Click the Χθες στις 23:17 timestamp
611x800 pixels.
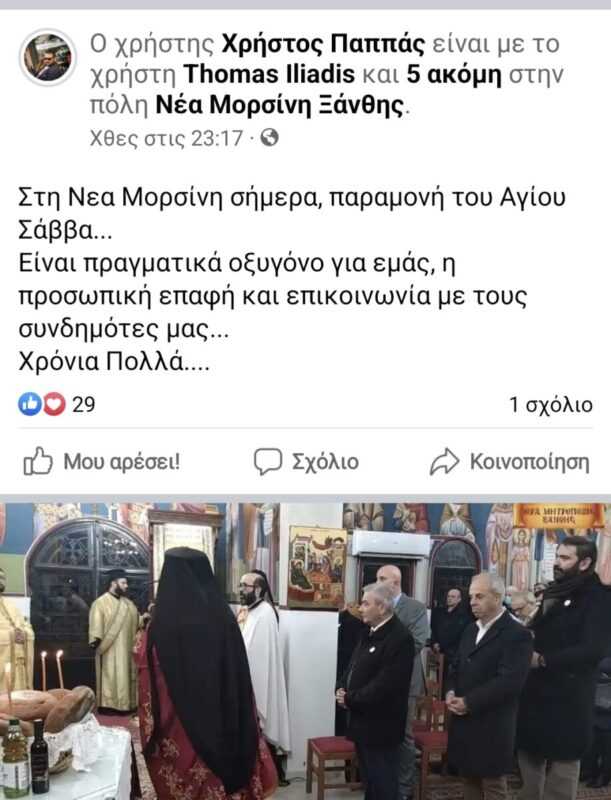click(166, 138)
